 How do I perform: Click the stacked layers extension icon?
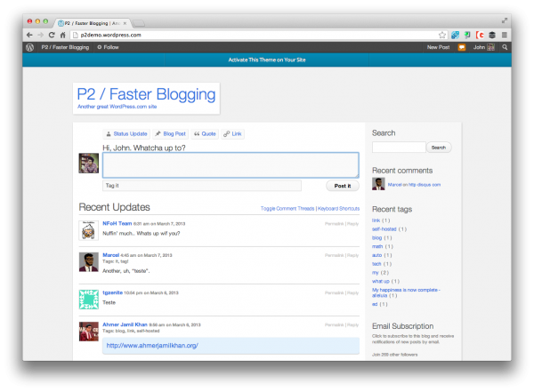[x=492, y=35]
